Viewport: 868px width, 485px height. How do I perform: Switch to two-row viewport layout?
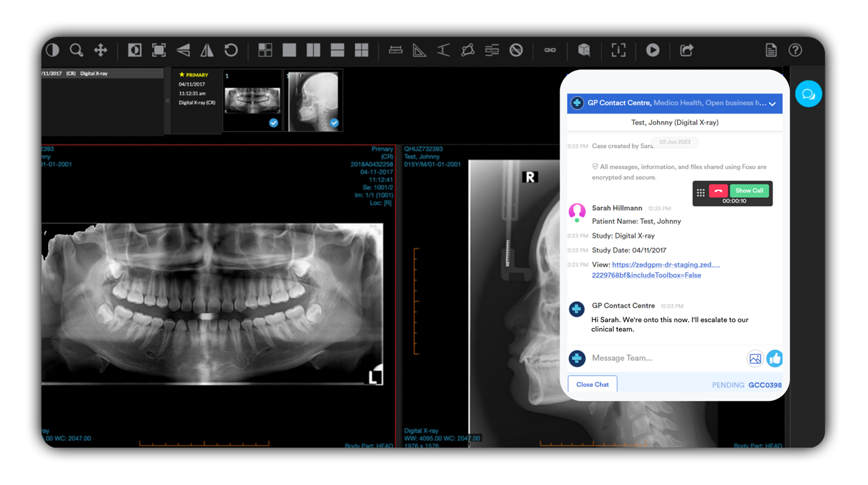pos(337,50)
